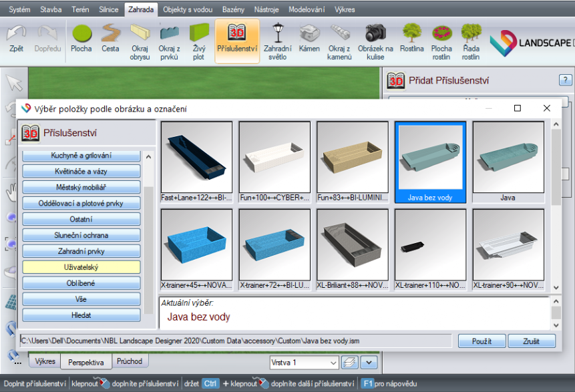Click the category list scroll-up arrow

[x=148, y=157]
